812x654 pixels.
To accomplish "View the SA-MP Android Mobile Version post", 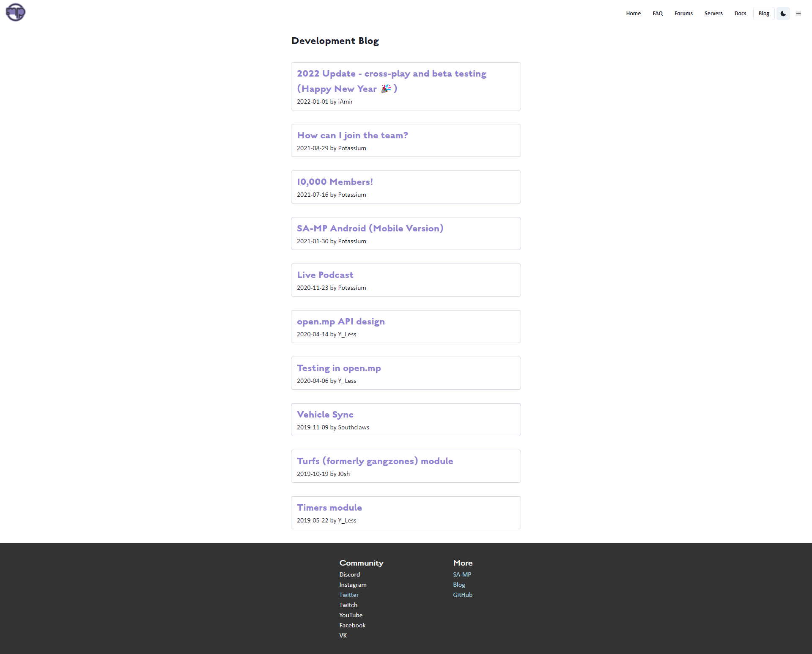I will tap(370, 228).
